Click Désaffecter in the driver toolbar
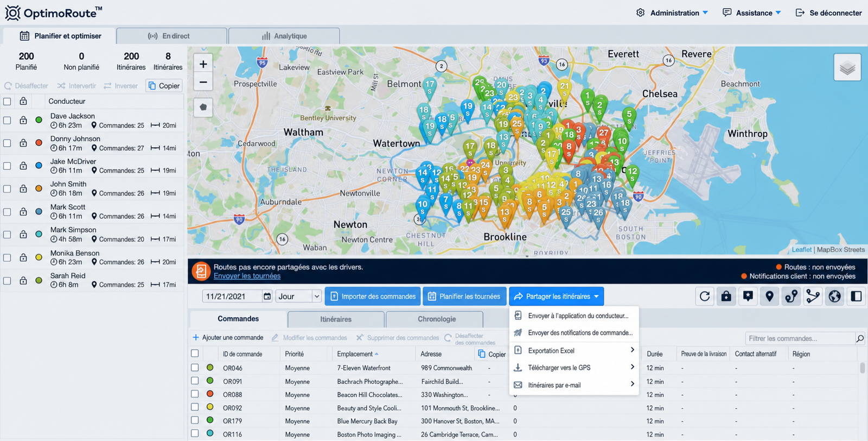 26,86
